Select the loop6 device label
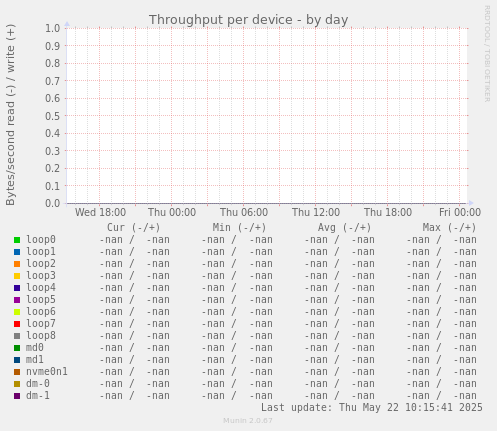Image resolution: width=497 pixels, height=431 pixels. [41, 312]
